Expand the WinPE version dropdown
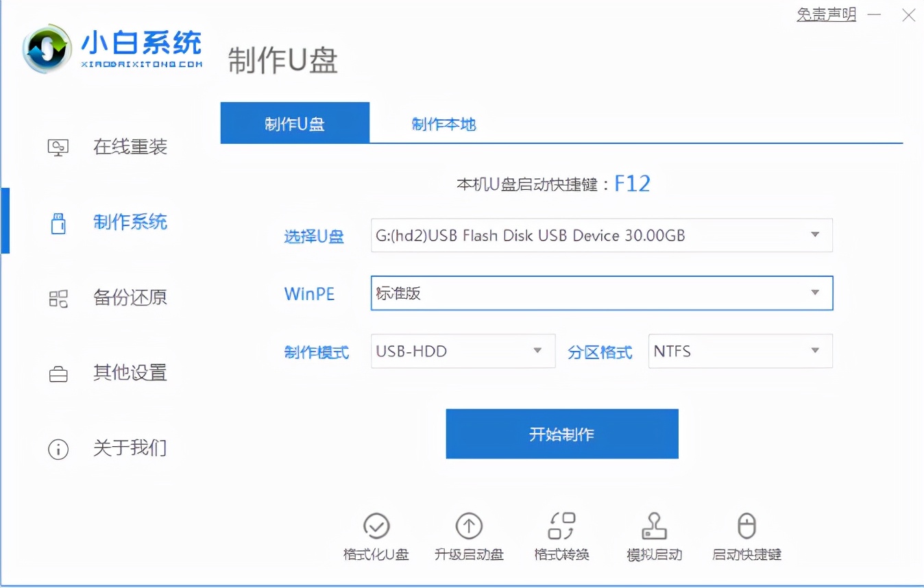Viewport: 924px width, 588px height. 814,293
